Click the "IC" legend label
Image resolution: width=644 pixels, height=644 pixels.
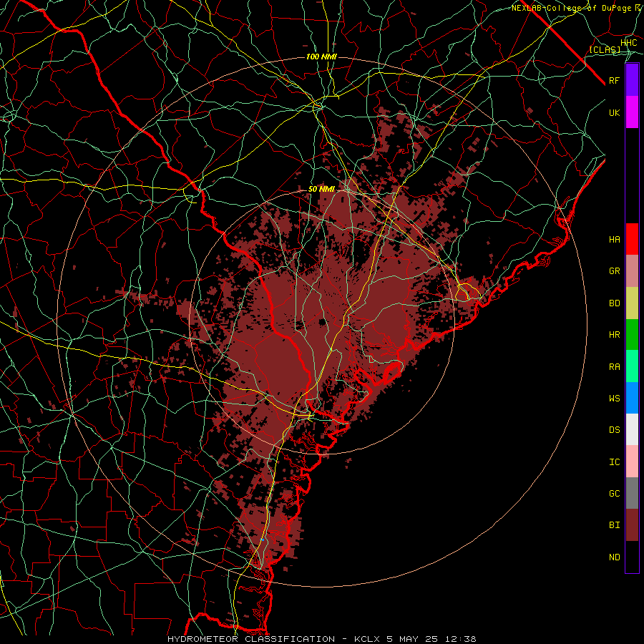(x=615, y=462)
